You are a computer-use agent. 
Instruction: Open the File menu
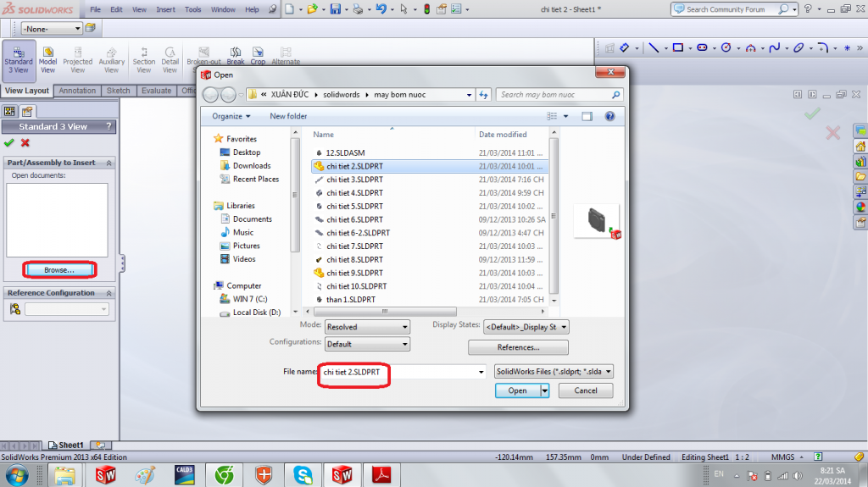[x=95, y=9]
